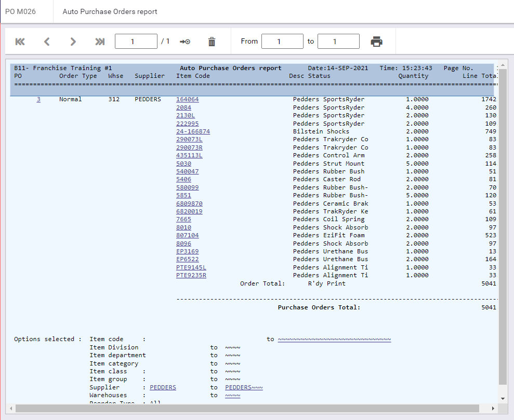Image resolution: width=514 pixels, height=420 pixels.
Task: Click 'Pedders EziFit Foam' description
Action: pyautogui.click(x=328, y=235)
